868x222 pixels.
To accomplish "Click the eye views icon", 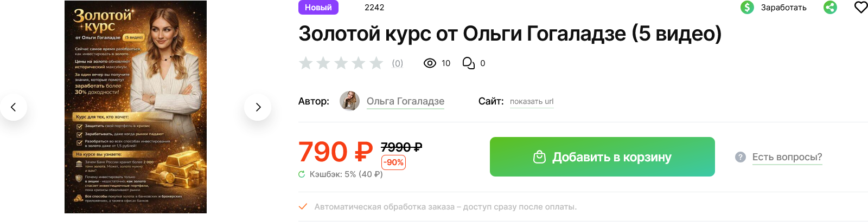I will pos(430,63).
